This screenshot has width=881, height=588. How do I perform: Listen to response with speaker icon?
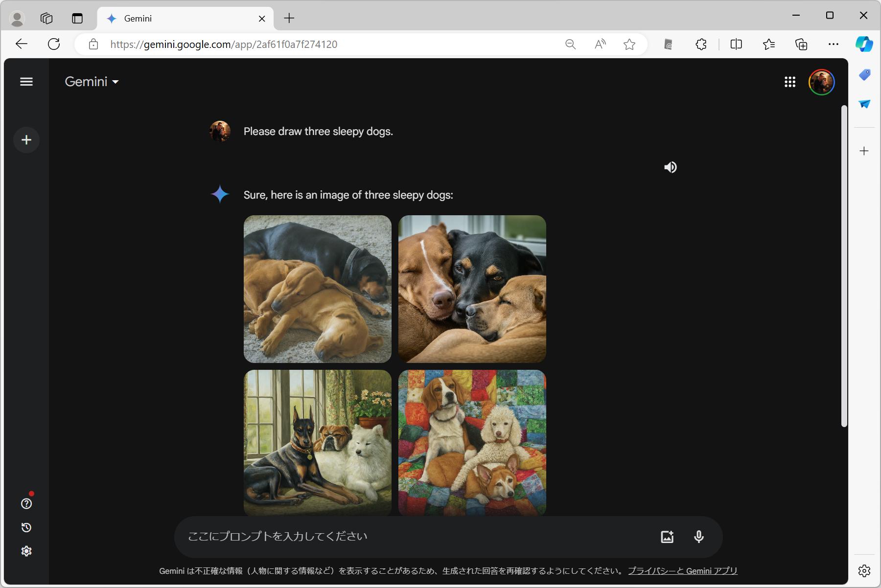[x=671, y=167]
